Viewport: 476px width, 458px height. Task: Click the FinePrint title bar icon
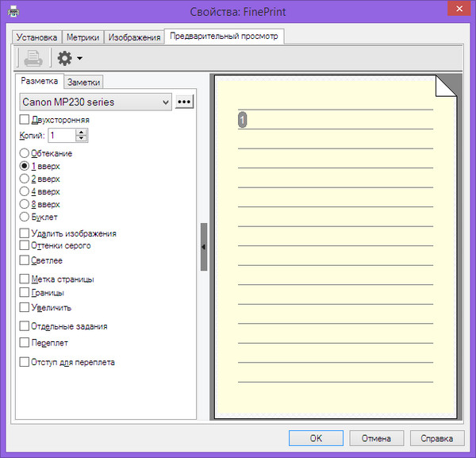(13, 11)
